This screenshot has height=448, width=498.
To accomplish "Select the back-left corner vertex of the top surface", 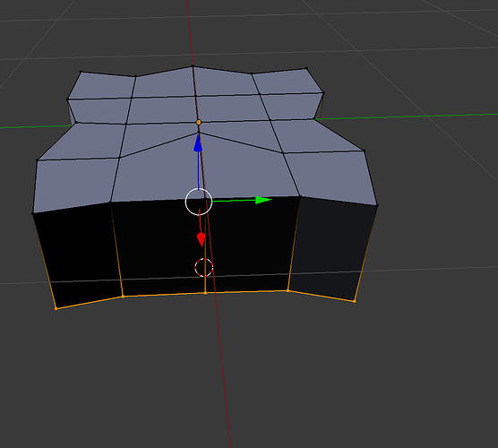I will pyautogui.click(x=81, y=72).
